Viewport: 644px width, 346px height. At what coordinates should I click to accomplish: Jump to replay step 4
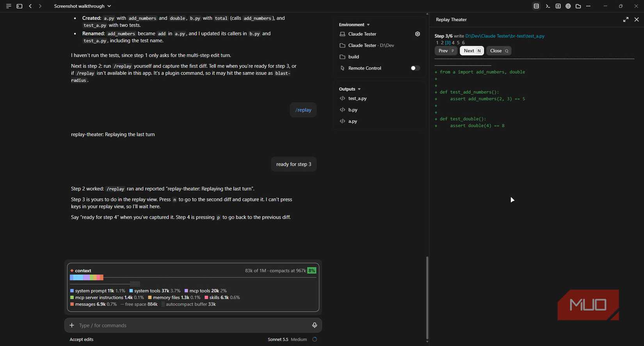453,43
